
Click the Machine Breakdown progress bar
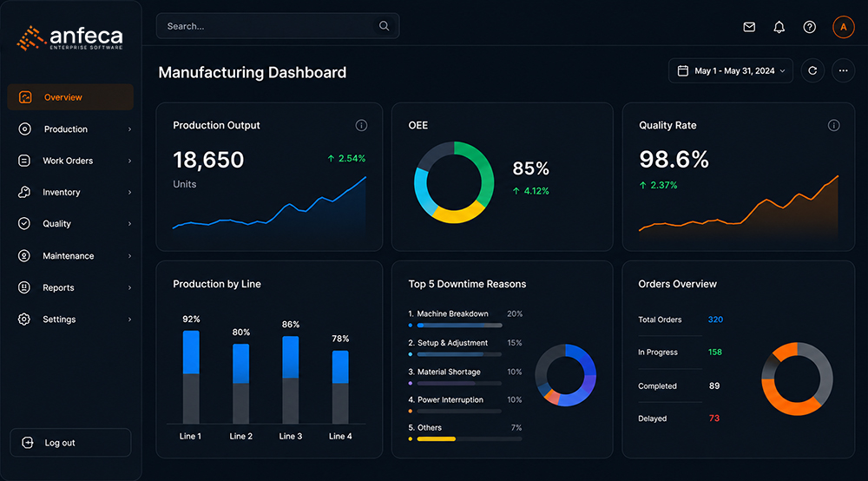click(x=459, y=326)
